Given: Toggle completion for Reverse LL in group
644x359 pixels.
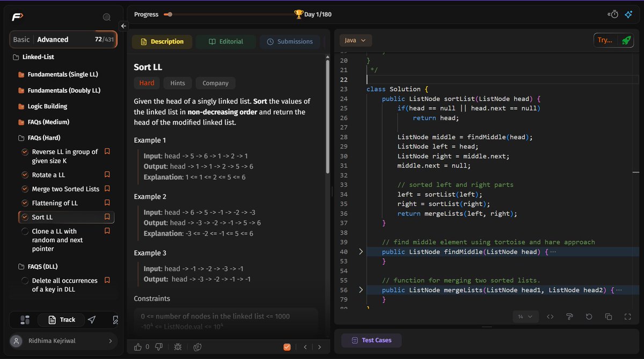Looking at the screenshot, I should tap(25, 152).
